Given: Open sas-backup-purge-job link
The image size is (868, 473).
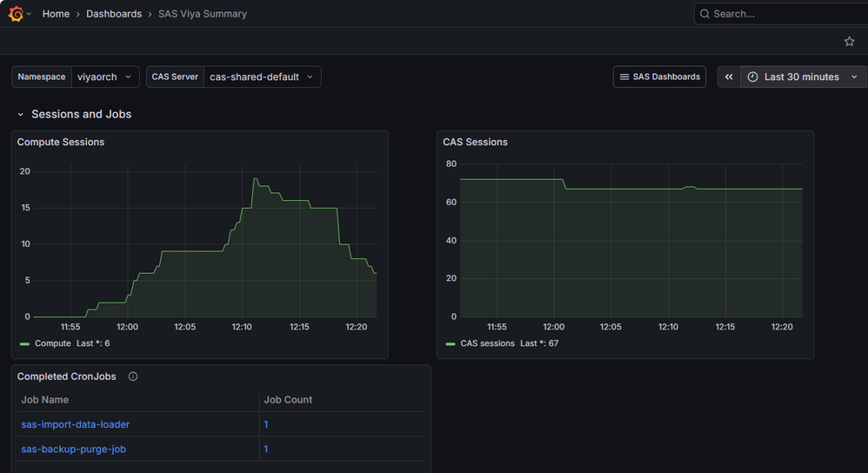Looking at the screenshot, I should (74, 450).
